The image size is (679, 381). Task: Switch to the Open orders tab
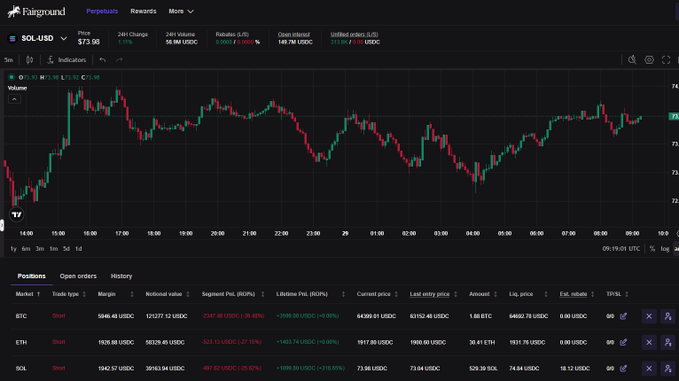coord(78,276)
